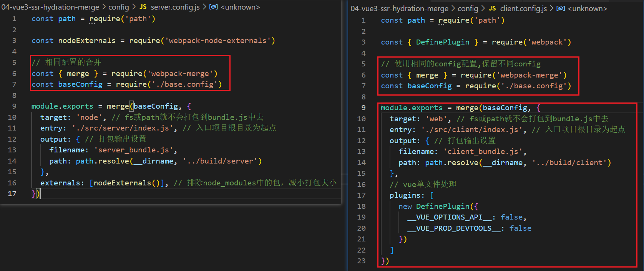Click 'webpack-merge' string in client.config.js
The height and width of the screenshot is (271, 644).
pos(529,75)
